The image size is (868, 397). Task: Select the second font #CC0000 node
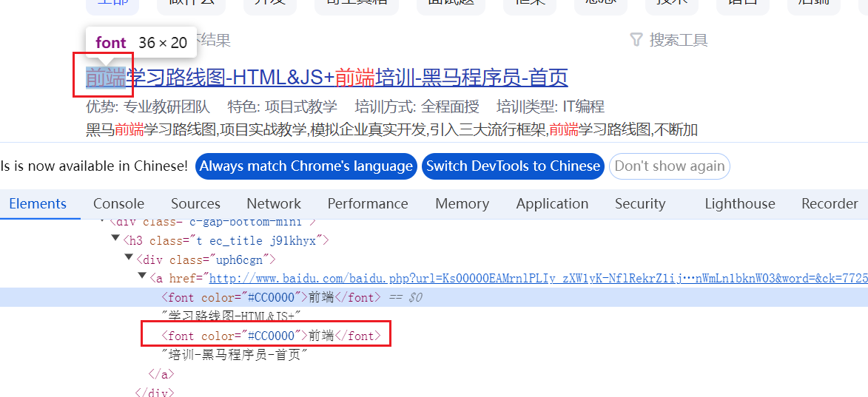[x=271, y=336]
